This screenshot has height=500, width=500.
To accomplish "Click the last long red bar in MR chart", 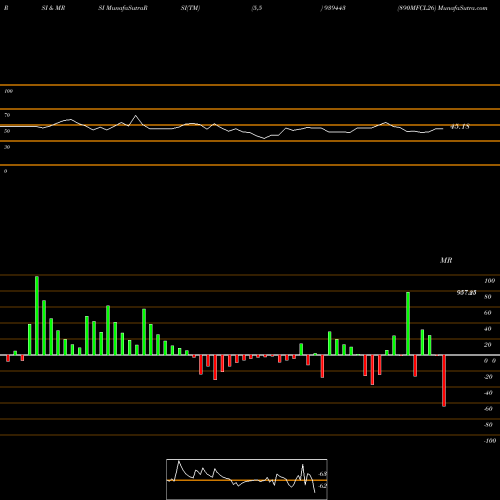I will point(444,381).
